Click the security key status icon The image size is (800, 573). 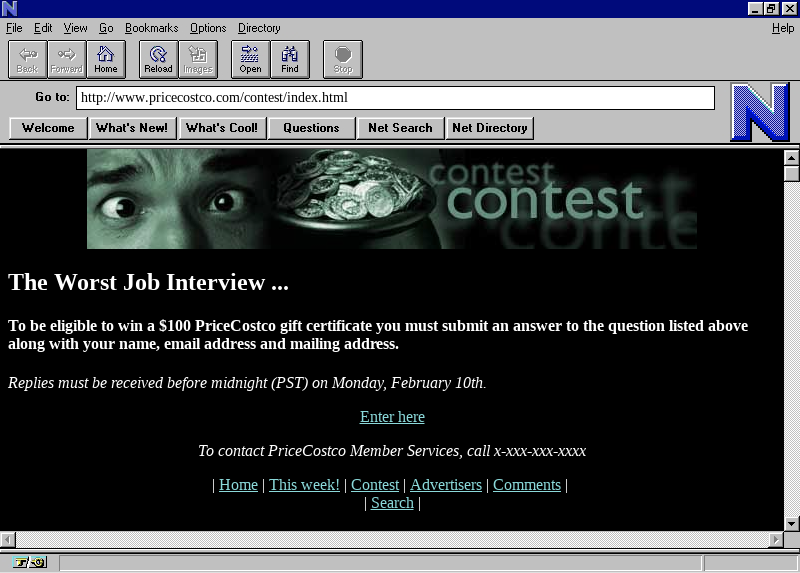(22, 563)
